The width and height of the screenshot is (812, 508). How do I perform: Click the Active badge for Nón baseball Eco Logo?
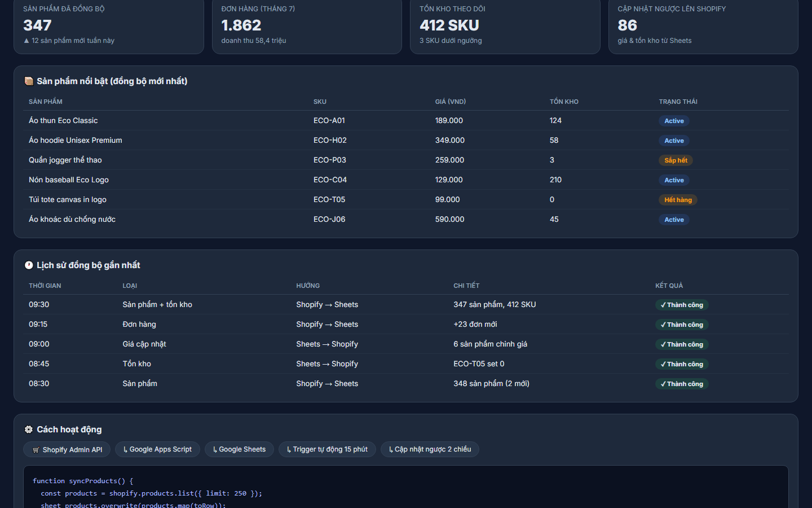click(674, 180)
